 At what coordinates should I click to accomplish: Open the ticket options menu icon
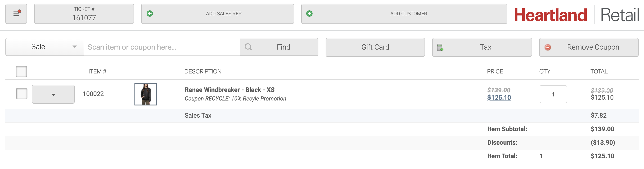(x=16, y=14)
